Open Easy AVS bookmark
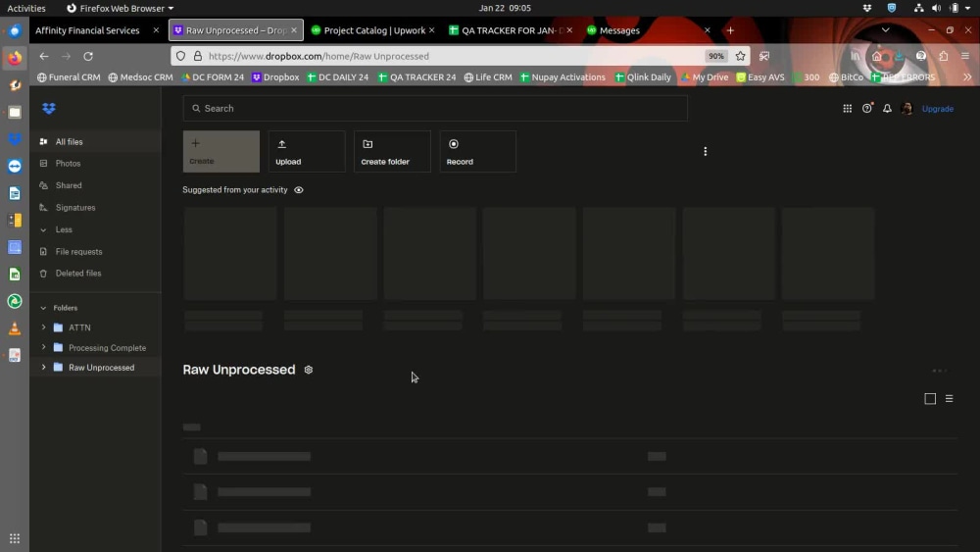Viewport: 980px width, 552px height. coord(760,77)
